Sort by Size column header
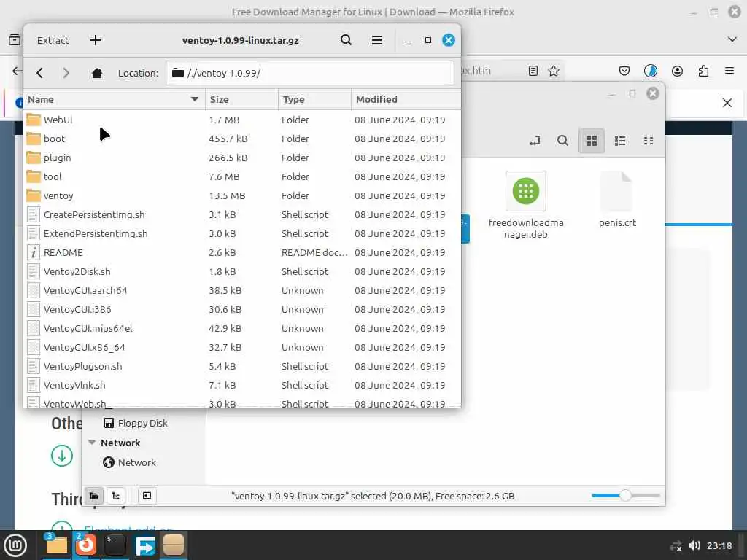 pos(241,99)
